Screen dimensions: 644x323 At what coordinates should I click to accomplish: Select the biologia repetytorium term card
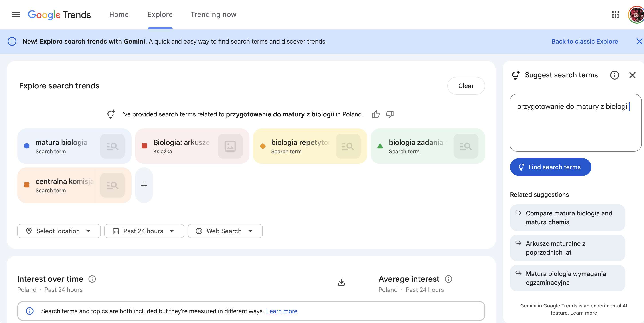coord(310,146)
